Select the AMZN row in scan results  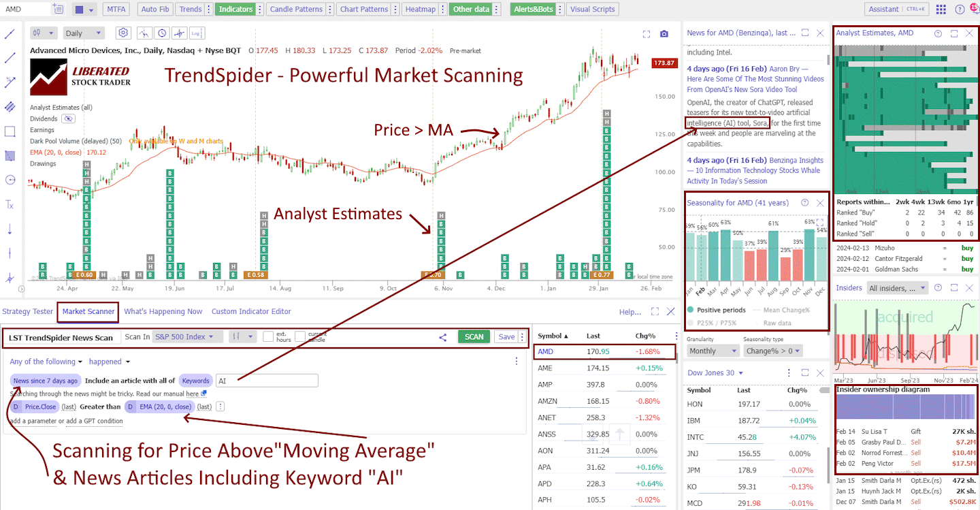604,401
